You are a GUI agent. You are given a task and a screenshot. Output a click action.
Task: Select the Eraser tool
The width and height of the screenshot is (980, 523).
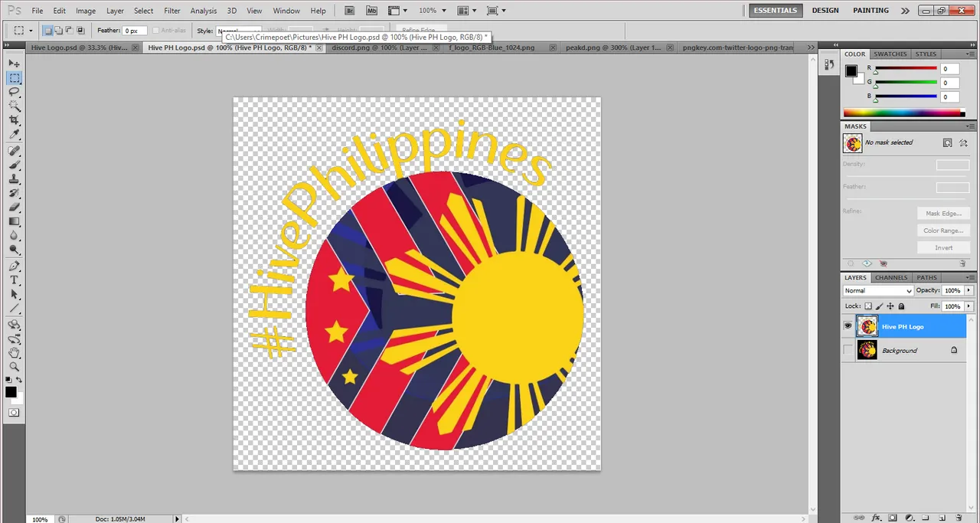14,208
